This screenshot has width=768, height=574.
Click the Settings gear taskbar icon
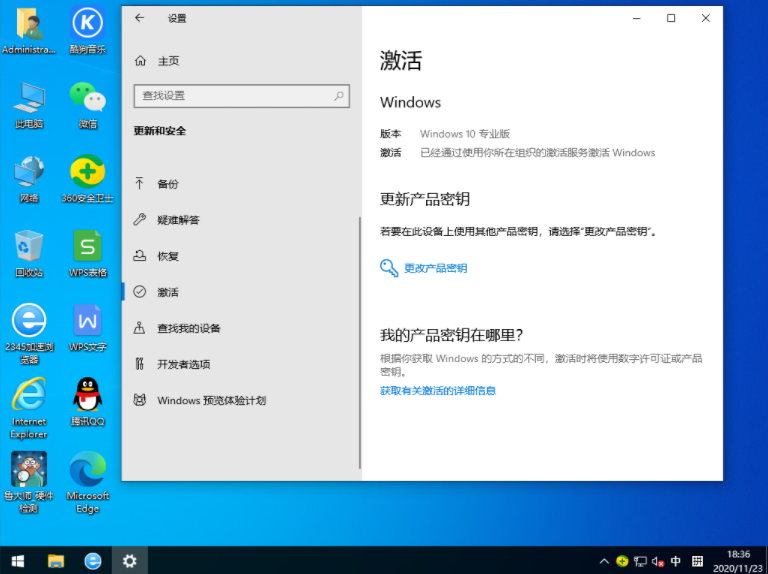[129, 560]
